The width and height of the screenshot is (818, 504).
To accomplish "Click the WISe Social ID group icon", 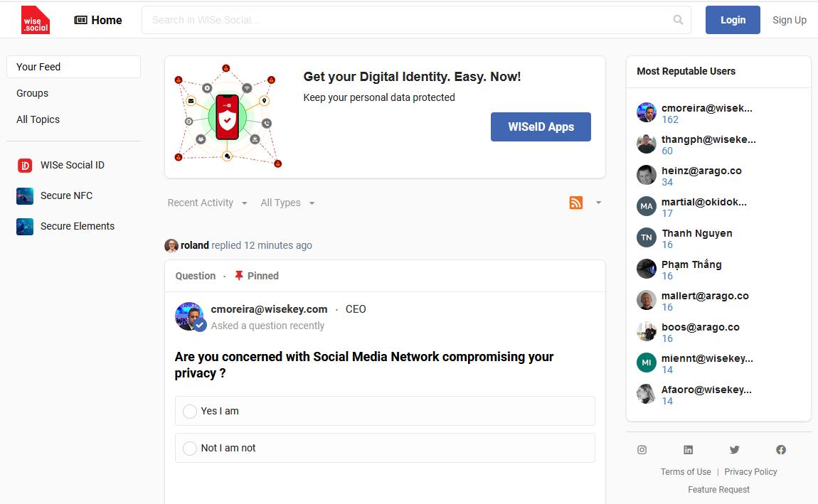I will click(25, 165).
